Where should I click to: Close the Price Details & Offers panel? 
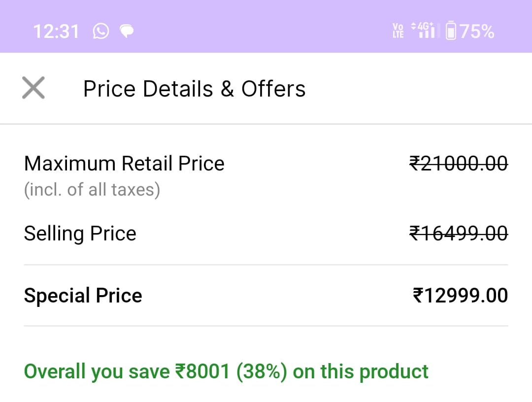pos(33,88)
